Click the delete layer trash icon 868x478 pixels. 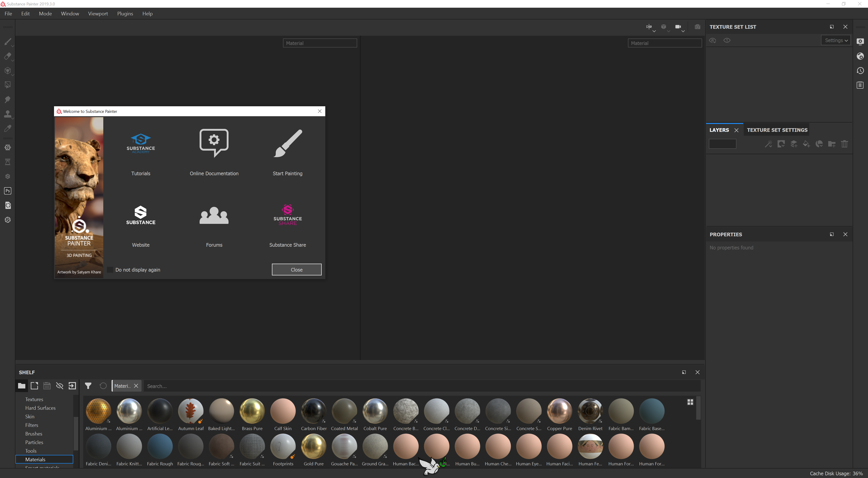[844, 144]
